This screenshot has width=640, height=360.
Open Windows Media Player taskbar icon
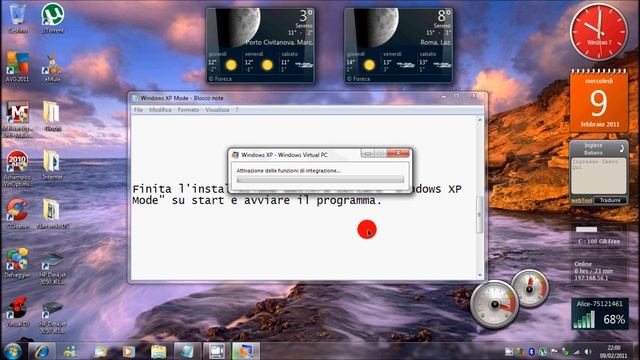pos(129,351)
